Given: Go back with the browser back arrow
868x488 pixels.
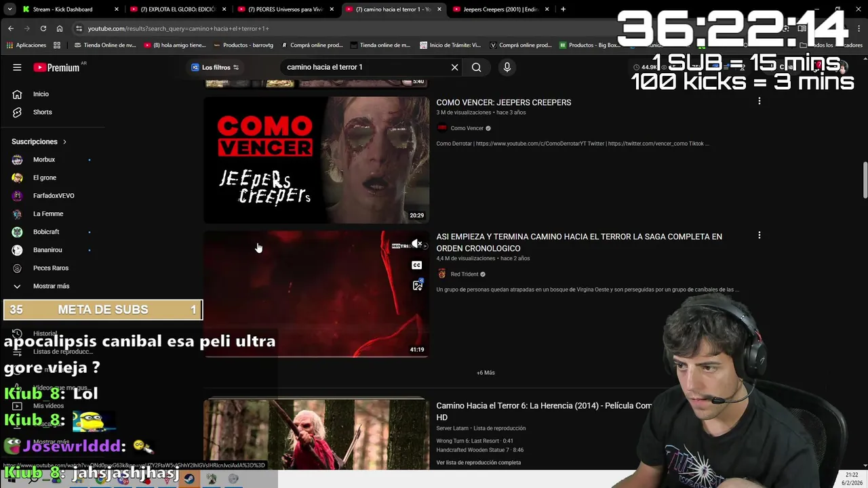Looking at the screenshot, I should [11, 28].
